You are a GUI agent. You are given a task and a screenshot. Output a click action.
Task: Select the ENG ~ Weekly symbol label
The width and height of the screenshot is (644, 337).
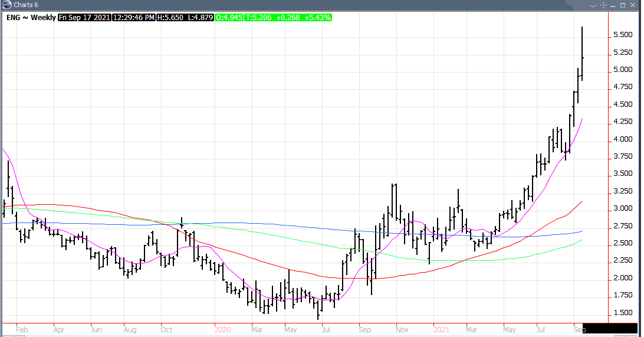click(31, 18)
